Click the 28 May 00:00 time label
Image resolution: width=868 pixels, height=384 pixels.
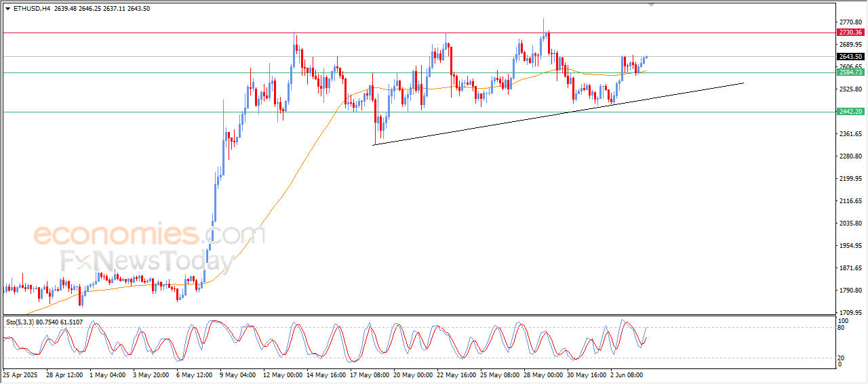(543, 374)
